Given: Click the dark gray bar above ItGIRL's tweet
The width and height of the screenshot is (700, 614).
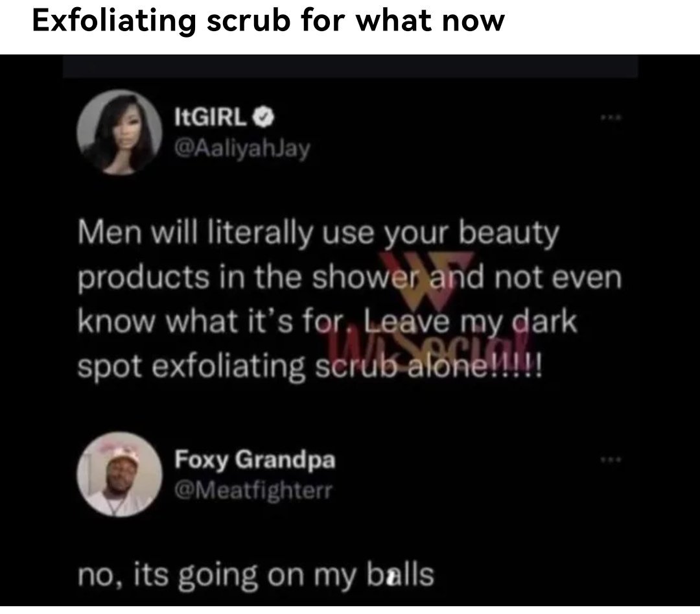Looking at the screenshot, I should click(350, 66).
